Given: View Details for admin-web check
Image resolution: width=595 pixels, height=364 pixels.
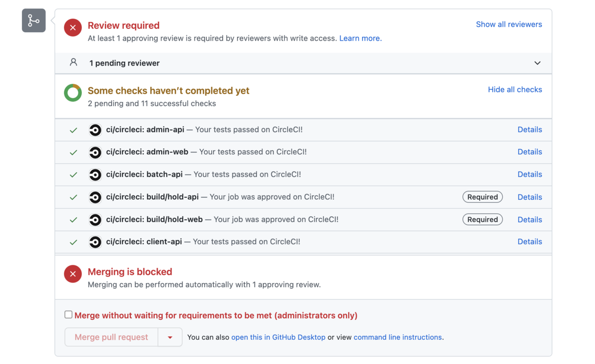Looking at the screenshot, I should pos(530,152).
